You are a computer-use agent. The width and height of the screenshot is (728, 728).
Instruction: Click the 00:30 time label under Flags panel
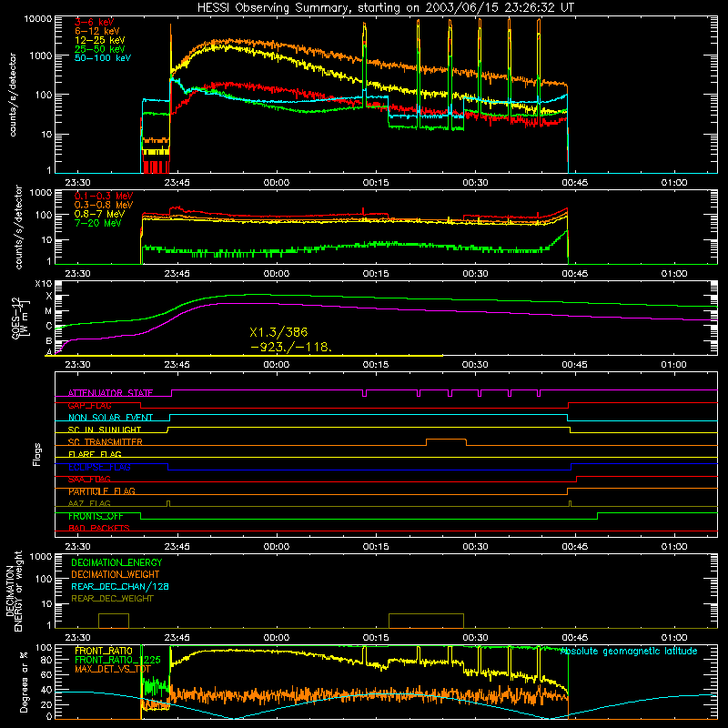point(475,547)
